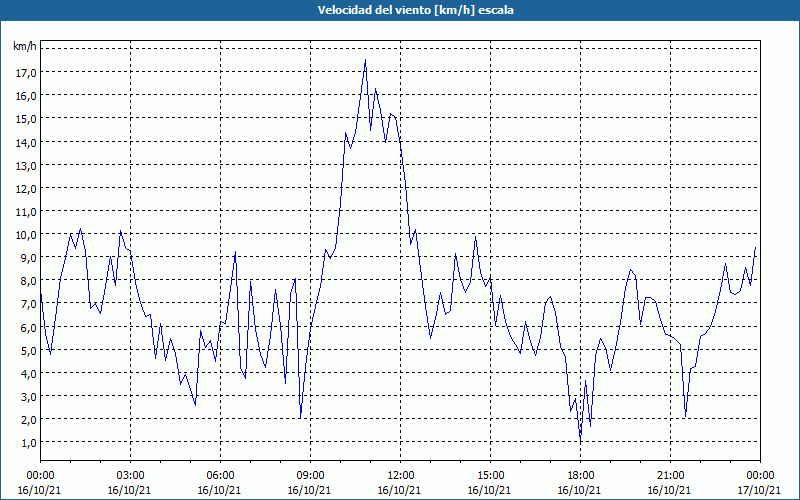Click the 'km/h' unit label
Screen dimensions: 800x500
coord(25,47)
